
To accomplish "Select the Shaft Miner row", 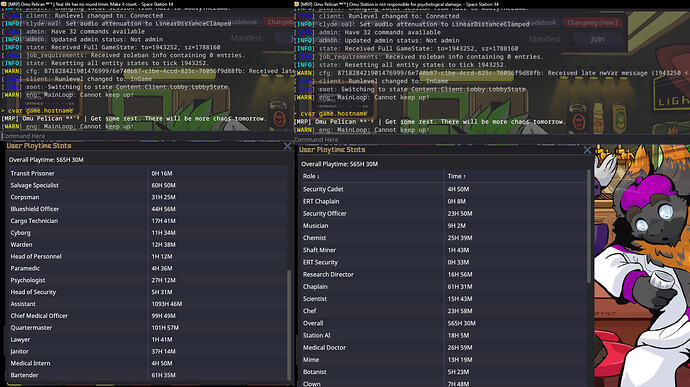I will (x=444, y=250).
